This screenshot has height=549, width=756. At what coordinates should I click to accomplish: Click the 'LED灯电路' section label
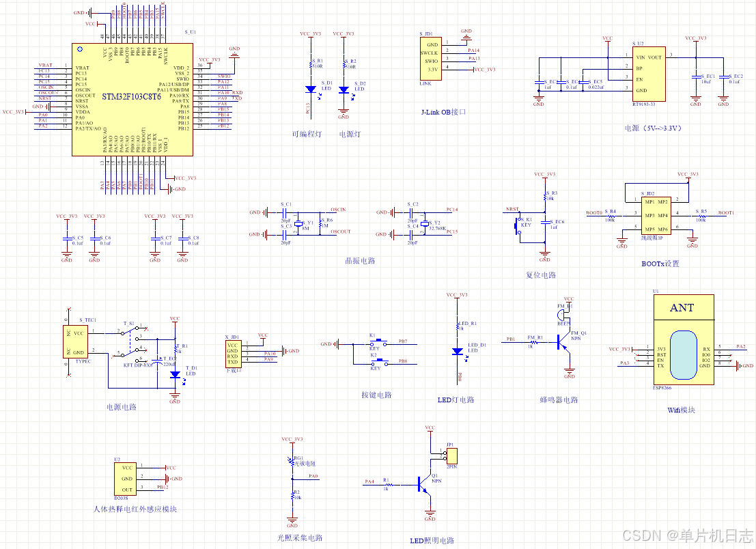click(x=456, y=400)
